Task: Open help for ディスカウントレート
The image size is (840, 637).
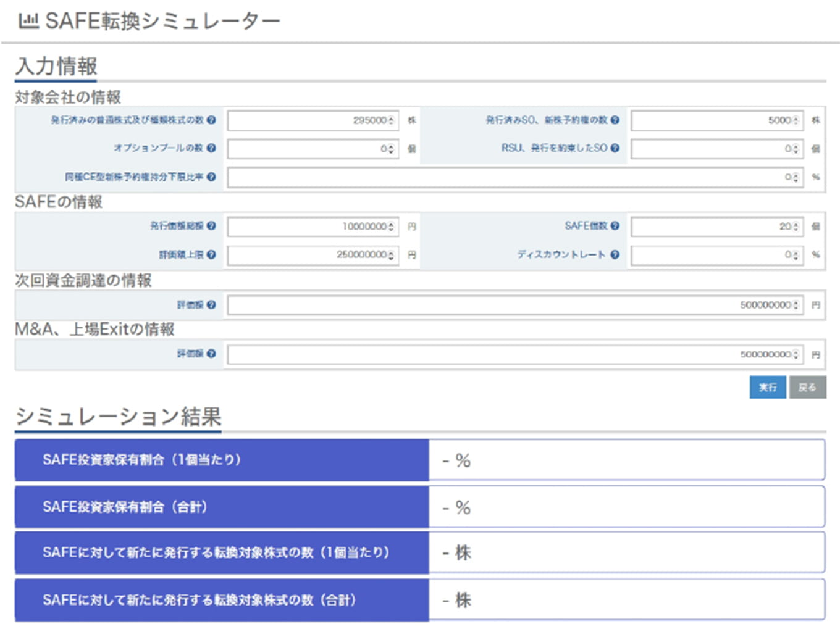Action: [x=615, y=254]
